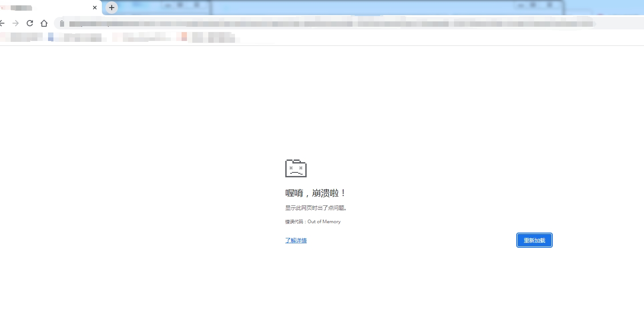Screen dimensions: 644x323
Task: Click the 'Out of Memory' error code text
Action: pos(324,221)
